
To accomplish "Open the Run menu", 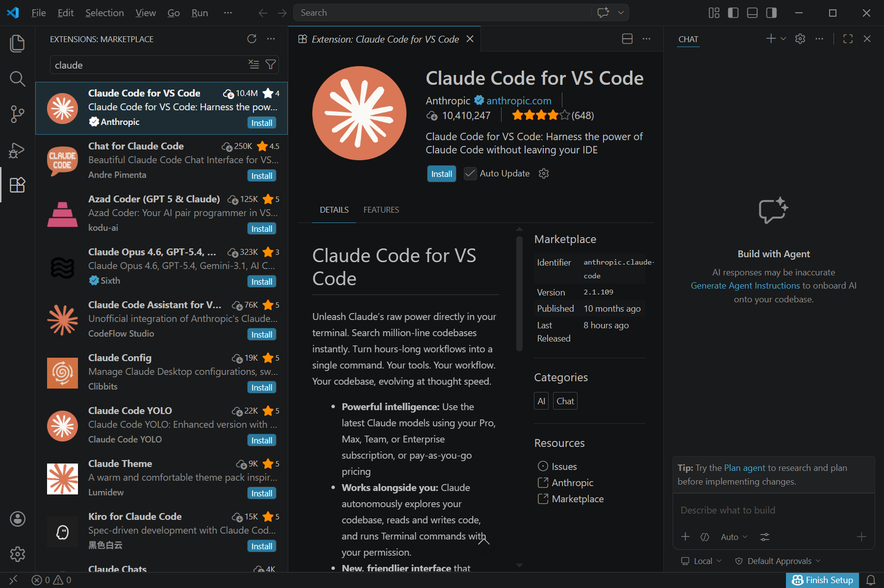I will click(199, 12).
